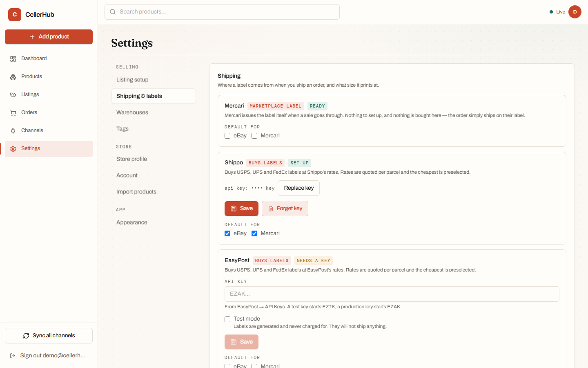Focus the EasyPost API key field
This screenshot has width=588, height=368.
(392, 294)
